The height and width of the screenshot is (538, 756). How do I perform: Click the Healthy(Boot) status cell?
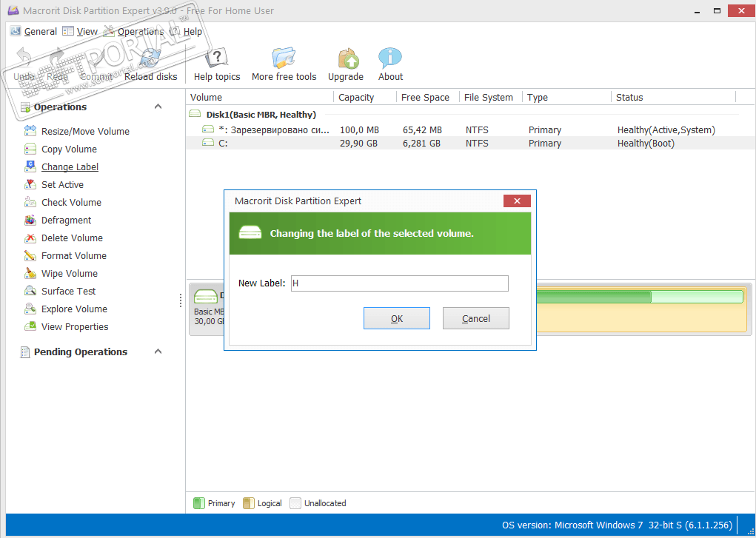coord(646,143)
